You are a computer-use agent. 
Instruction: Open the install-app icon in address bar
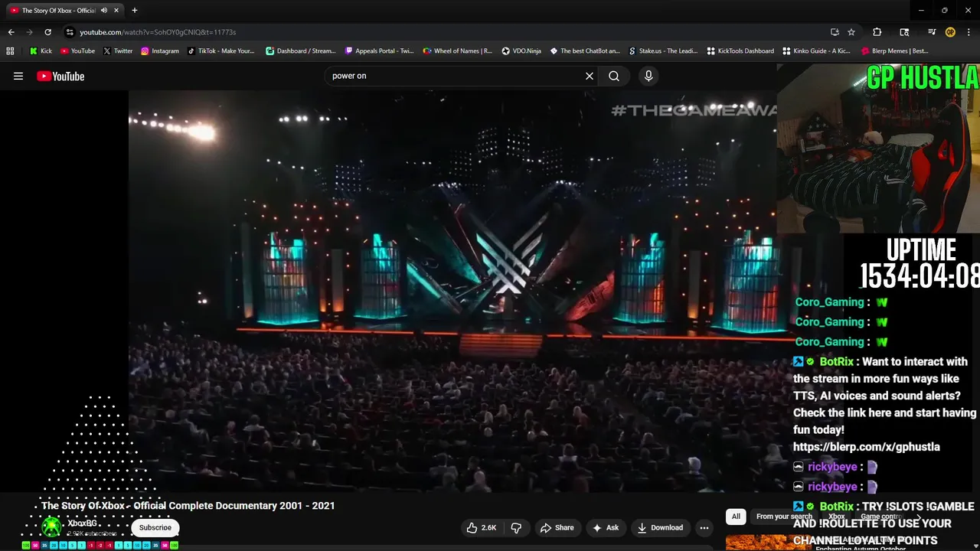pos(835,32)
